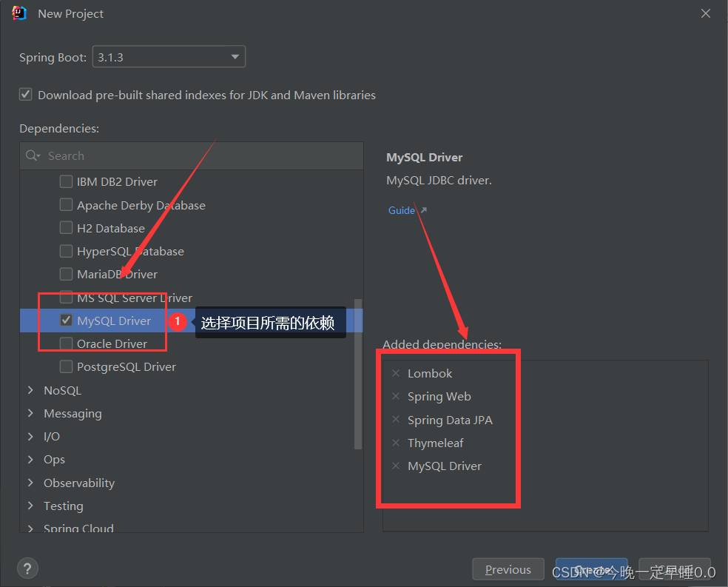Click the NoSQL category label

(62, 391)
